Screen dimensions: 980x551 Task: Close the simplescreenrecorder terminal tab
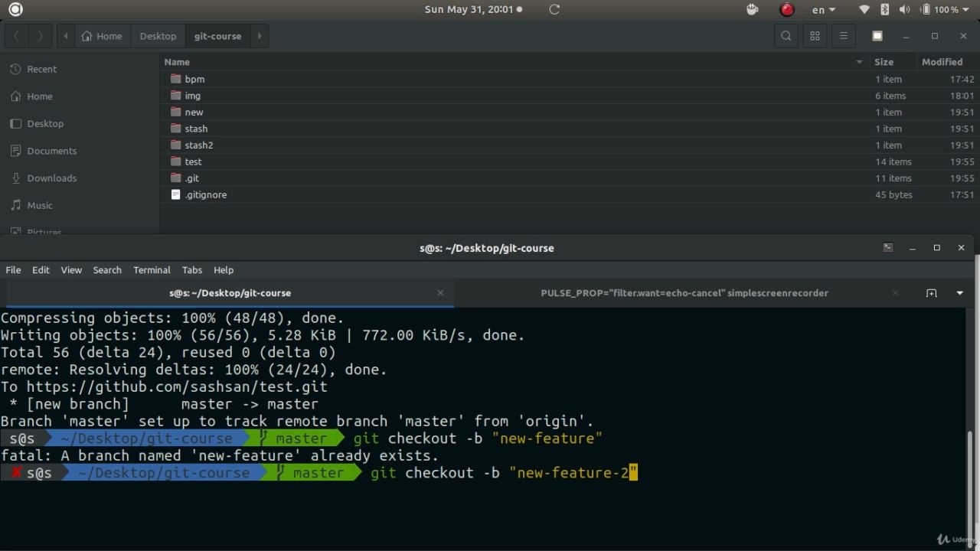pos(895,293)
